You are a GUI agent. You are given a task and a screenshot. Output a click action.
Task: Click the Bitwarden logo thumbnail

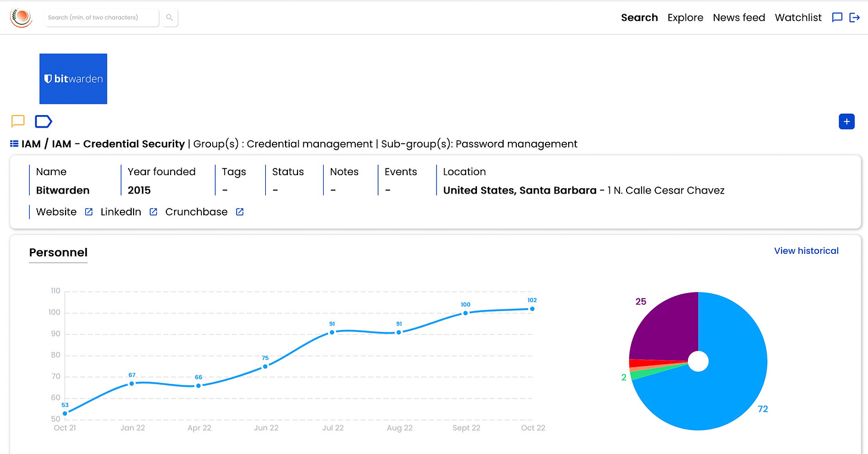(x=73, y=79)
